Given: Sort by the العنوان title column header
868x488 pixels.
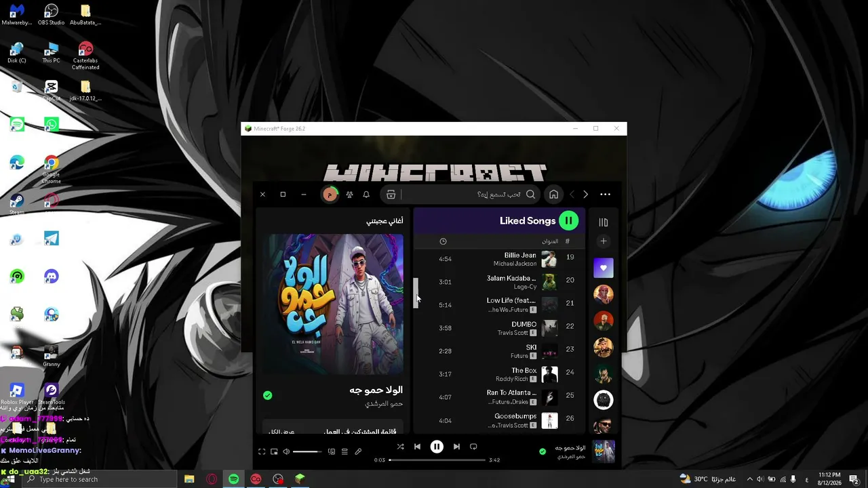Looking at the screenshot, I should point(550,241).
